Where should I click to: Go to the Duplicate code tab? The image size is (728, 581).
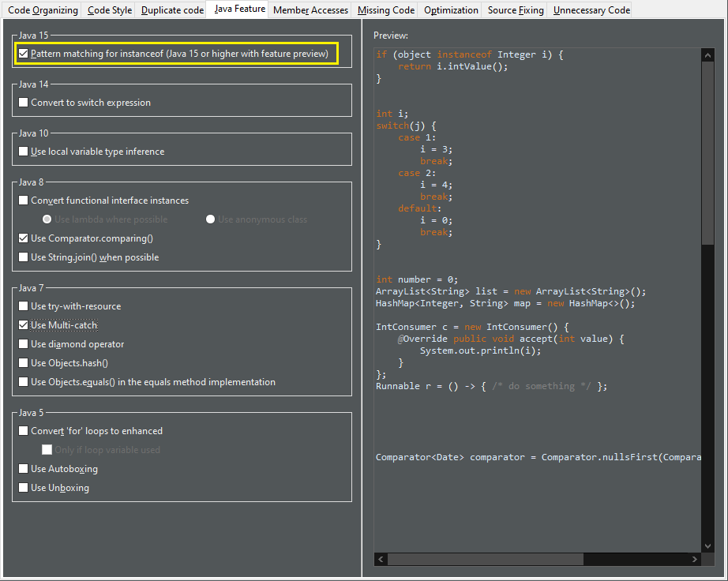(x=172, y=9)
